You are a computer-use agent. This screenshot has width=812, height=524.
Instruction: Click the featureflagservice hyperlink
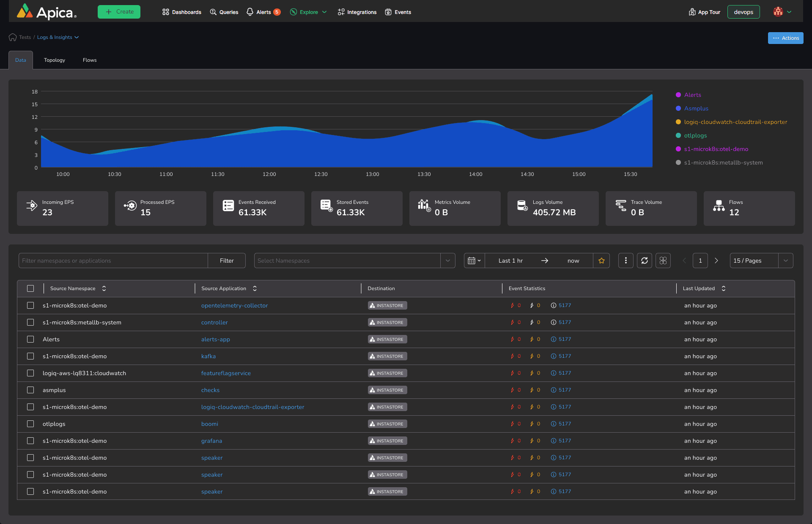(x=225, y=373)
